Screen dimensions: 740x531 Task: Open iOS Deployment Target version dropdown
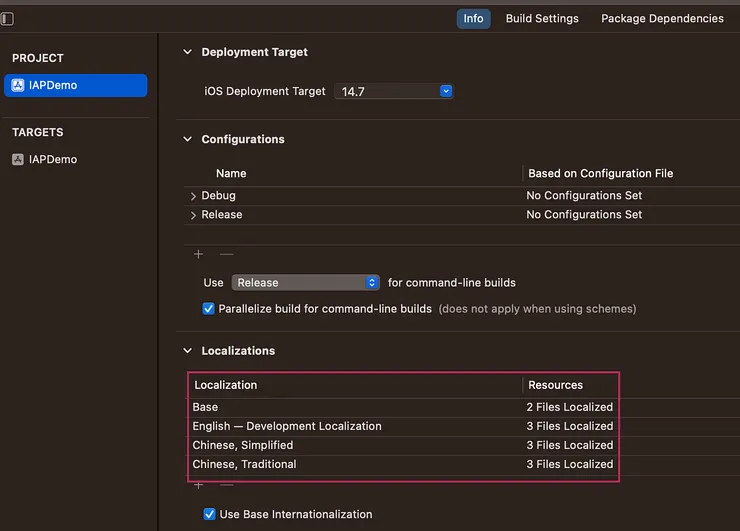click(x=446, y=91)
